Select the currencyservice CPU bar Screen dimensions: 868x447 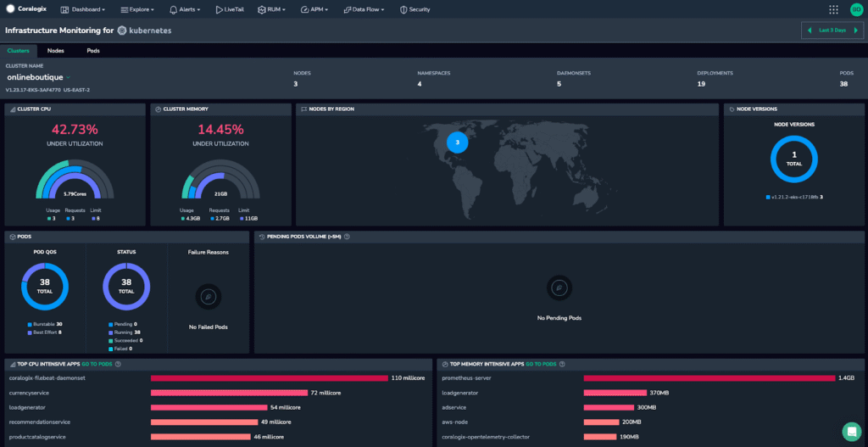[229, 393]
